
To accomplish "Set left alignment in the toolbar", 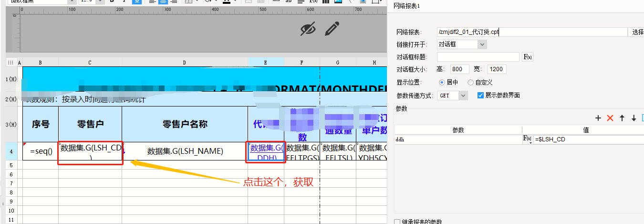I will point(153,2).
